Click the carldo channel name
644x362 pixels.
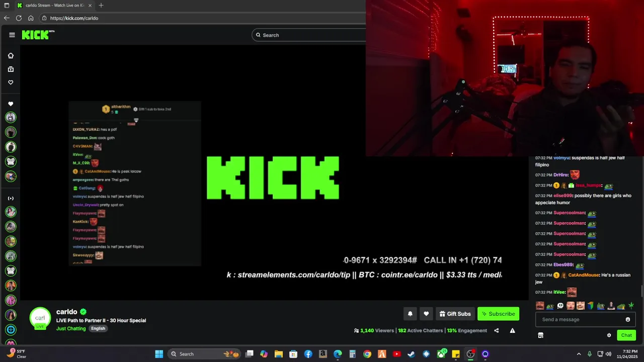67,312
